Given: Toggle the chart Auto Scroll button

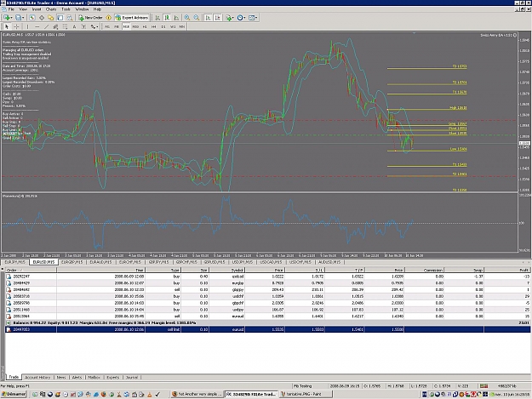Looking at the screenshot, I should click(x=208, y=18).
